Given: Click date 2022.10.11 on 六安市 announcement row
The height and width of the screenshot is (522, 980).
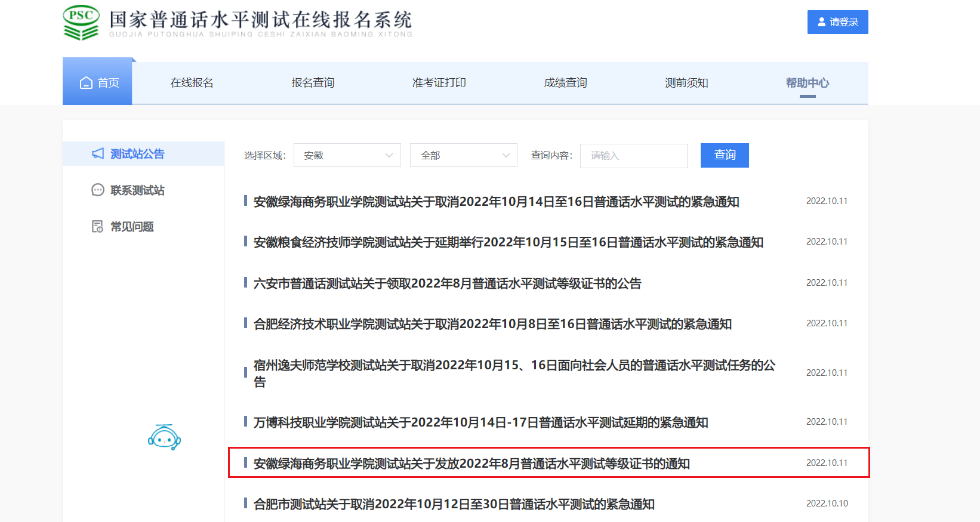Looking at the screenshot, I should (827, 283).
